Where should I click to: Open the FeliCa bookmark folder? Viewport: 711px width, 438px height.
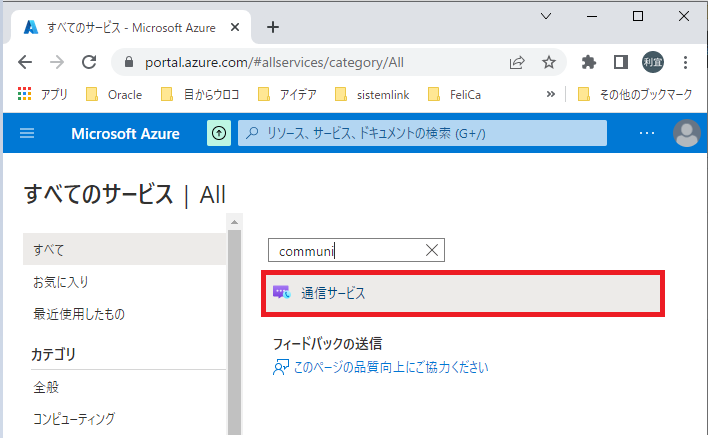pos(454,94)
